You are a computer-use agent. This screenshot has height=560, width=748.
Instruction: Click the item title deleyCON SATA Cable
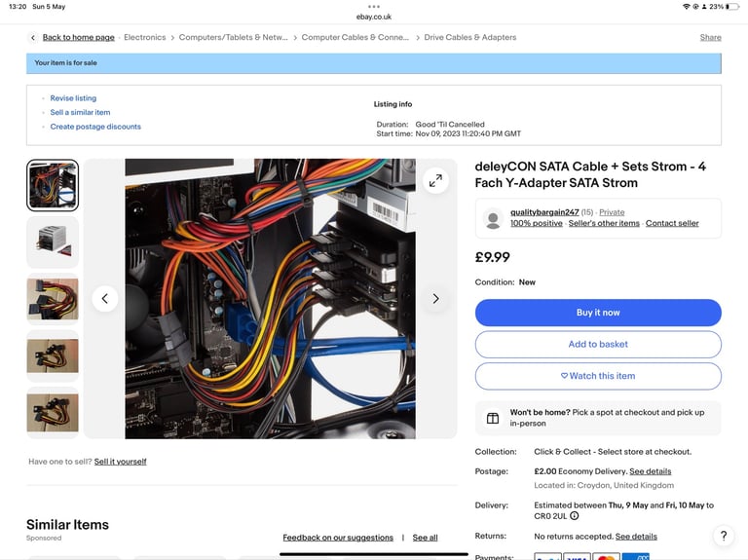(590, 174)
